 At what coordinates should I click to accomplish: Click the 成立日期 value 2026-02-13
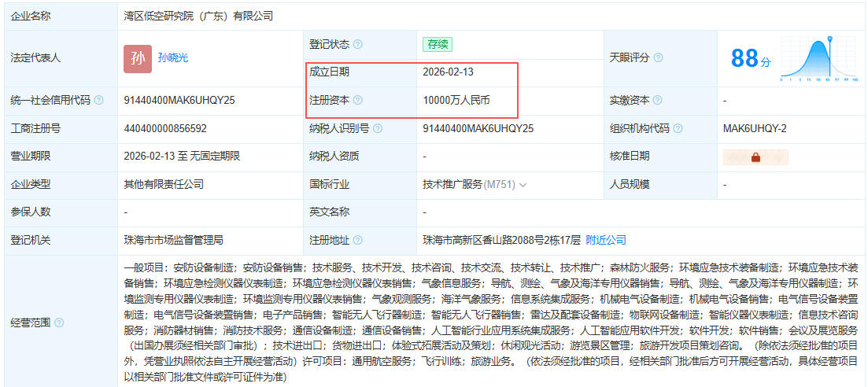point(448,72)
